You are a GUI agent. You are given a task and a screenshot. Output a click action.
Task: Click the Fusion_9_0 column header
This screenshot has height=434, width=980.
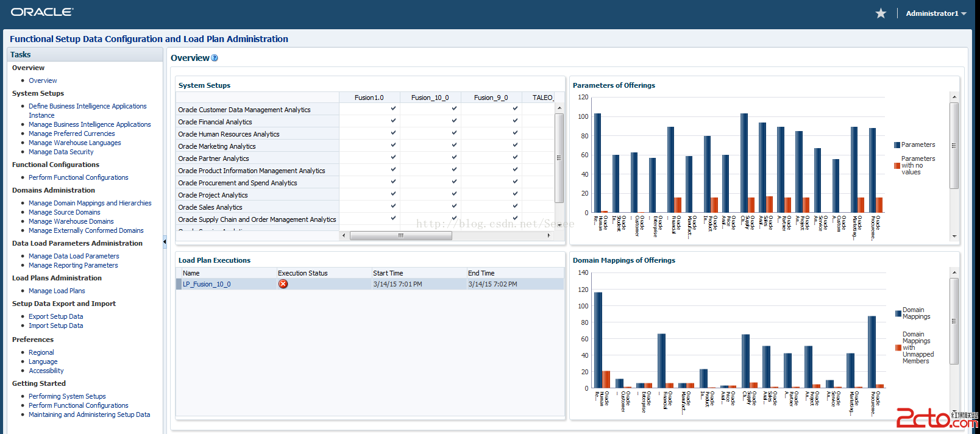491,98
